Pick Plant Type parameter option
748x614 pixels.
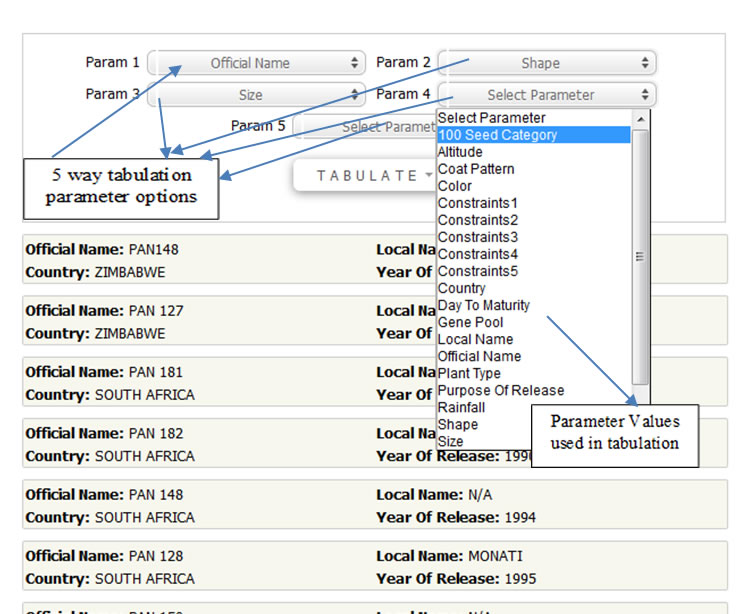[x=469, y=373]
